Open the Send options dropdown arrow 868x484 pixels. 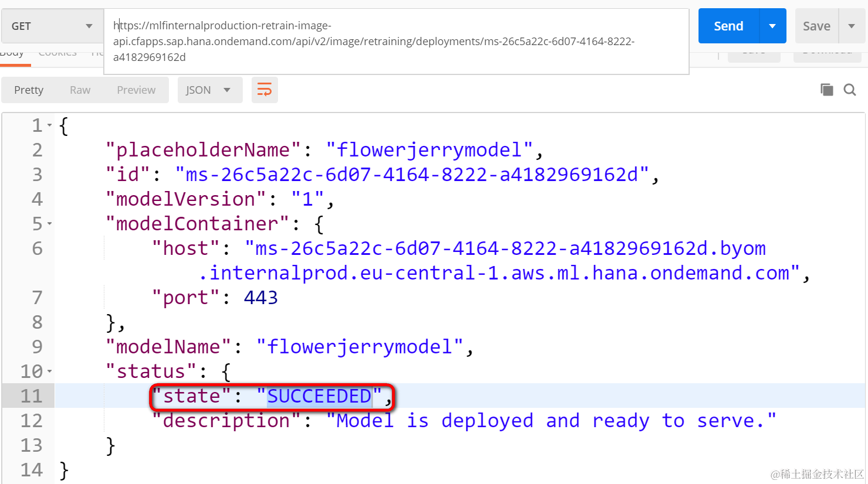pyautogui.click(x=772, y=26)
